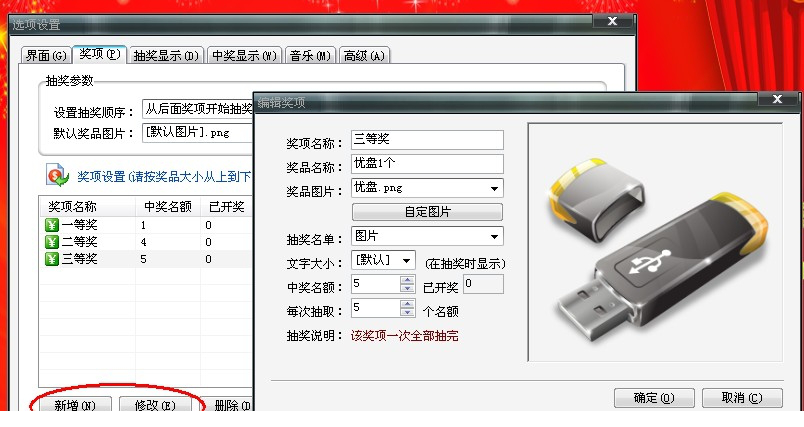
Task: Click the ¥ icon beside 二等奖
Action: click(x=52, y=242)
